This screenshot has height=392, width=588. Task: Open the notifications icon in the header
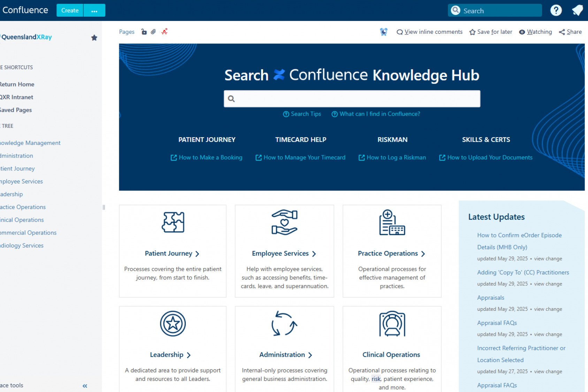click(578, 10)
